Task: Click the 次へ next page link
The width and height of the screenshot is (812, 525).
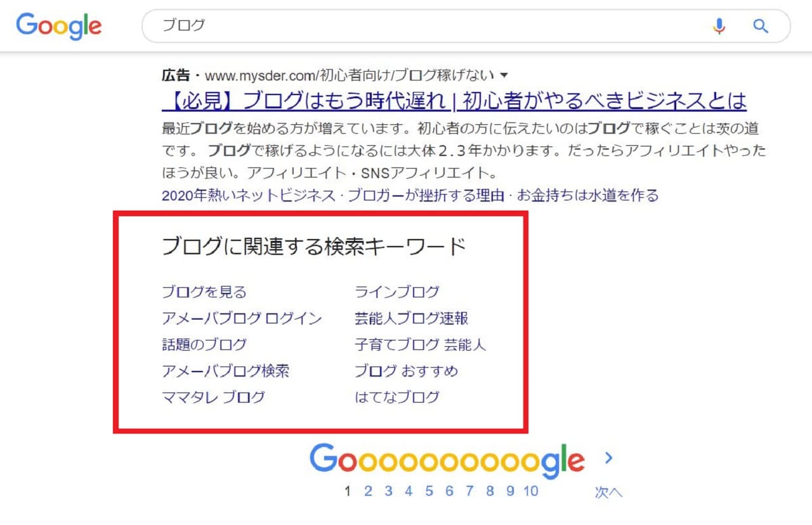Action: [x=609, y=492]
